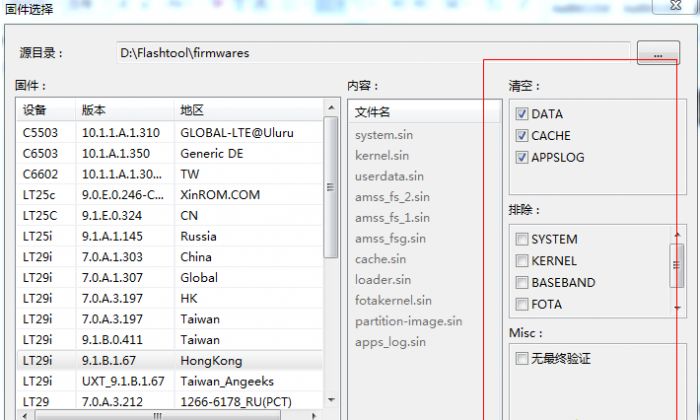The height and width of the screenshot is (420, 700).
Task: Open the source folder browse button
Action: click(658, 53)
